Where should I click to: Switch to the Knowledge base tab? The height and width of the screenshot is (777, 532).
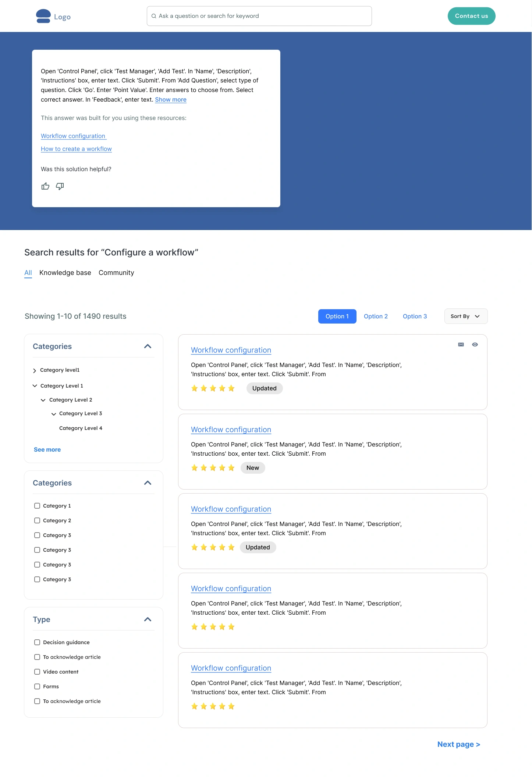pos(65,273)
